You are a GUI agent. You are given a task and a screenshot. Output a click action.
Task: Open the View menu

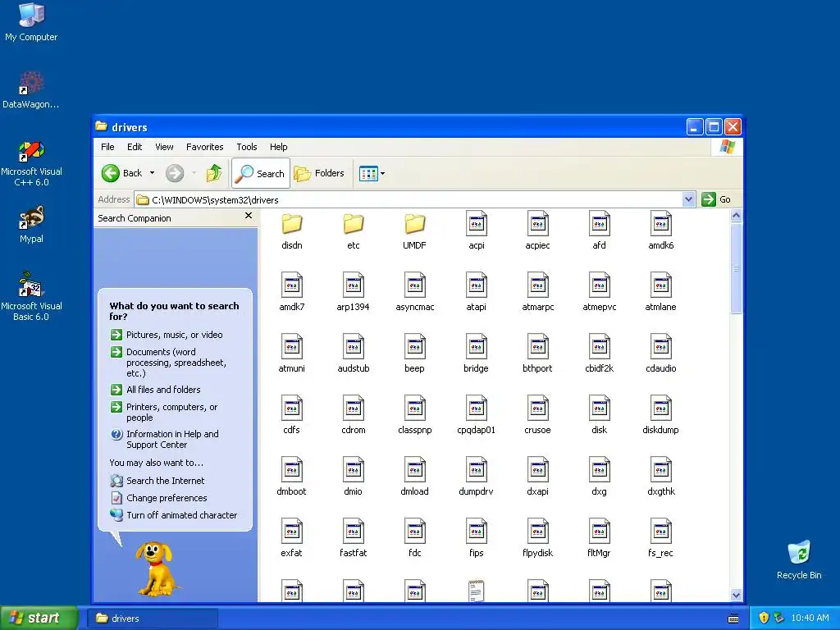(164, 147)
